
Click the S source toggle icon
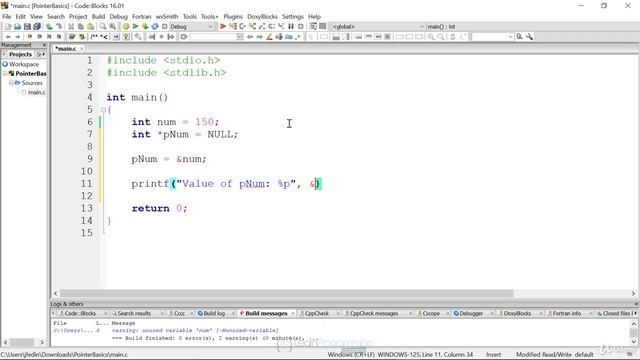(453, 37)
